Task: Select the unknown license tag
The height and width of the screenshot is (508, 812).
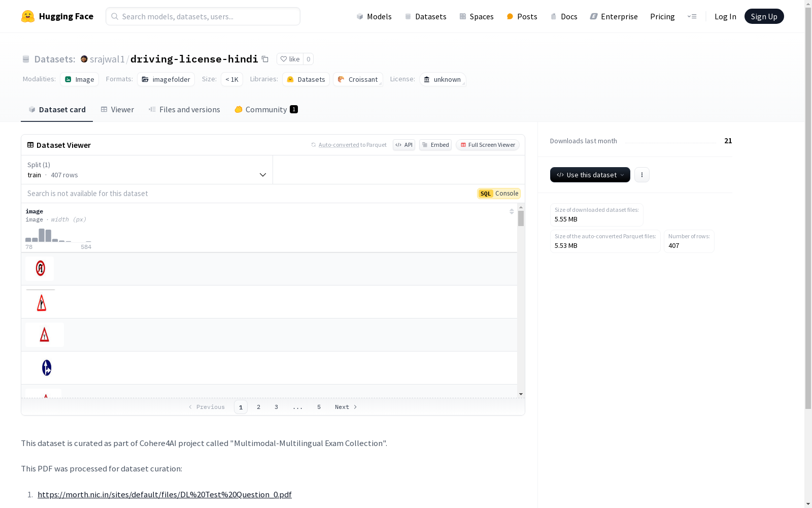Action: click(x=443, y=79)
